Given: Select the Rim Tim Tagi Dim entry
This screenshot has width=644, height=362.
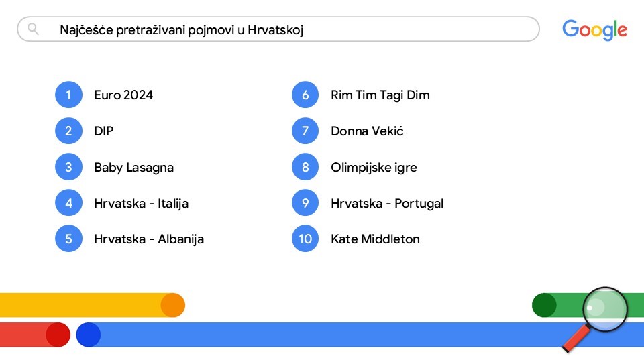Looking at the screenshot, I should point(380,95).
